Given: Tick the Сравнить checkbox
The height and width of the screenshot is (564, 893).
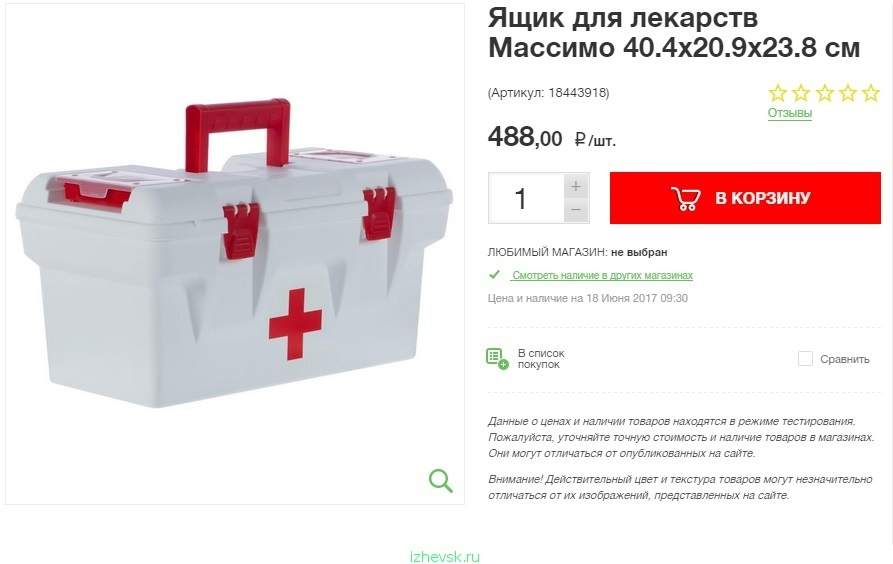Looking at the screenshot, I should coord(805,359).
